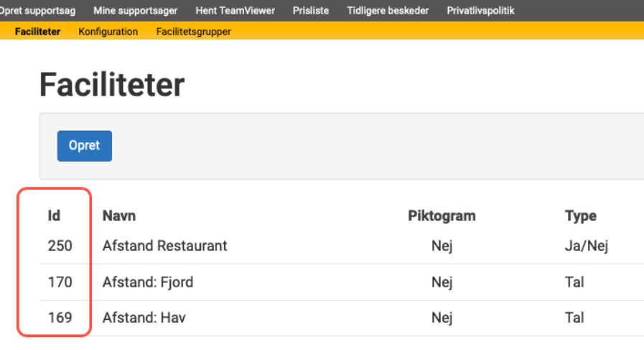Select the Afstand: Fjord row name
This screenshot has height=350, width=644.
point(148,282)
